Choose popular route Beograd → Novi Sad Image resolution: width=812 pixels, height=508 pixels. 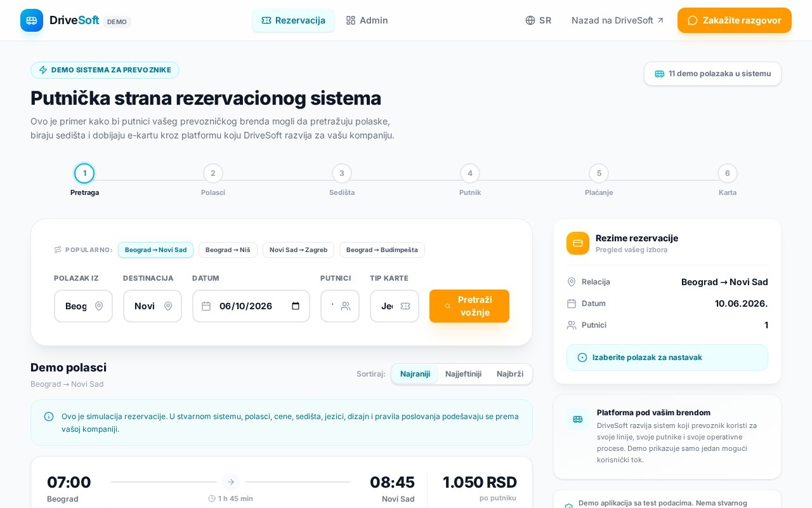tap(155, 250)
